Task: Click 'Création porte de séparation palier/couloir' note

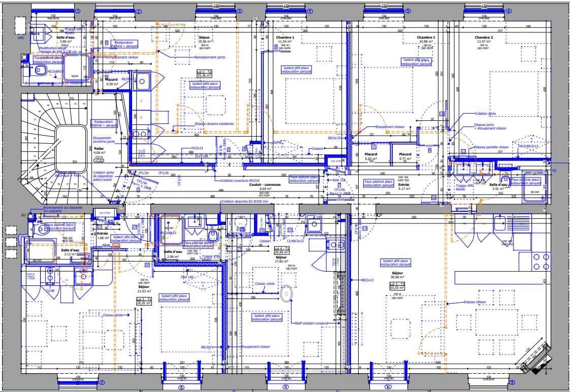Action: [x=103, y=176]
